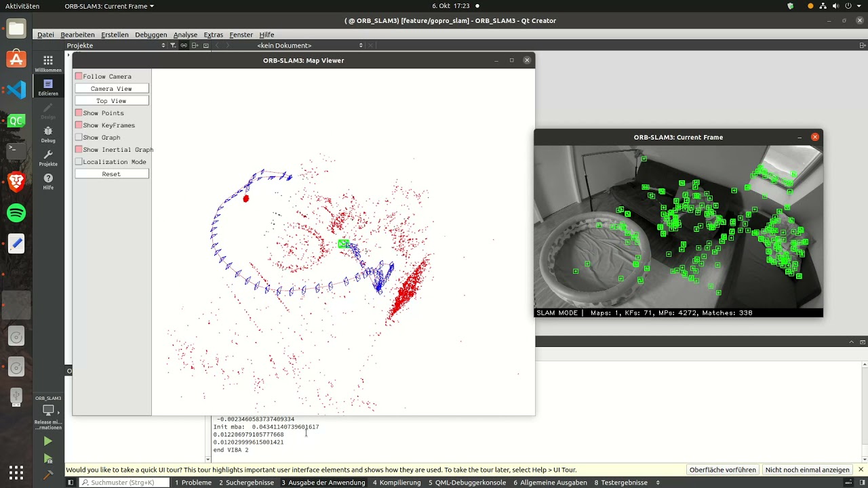Toggle the Follow Camera checkbox

point(79,77)
